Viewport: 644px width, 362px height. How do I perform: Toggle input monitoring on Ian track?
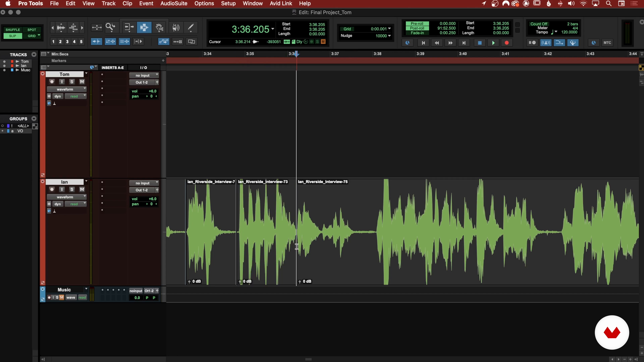pyautogui.click(x=62, y=189)
